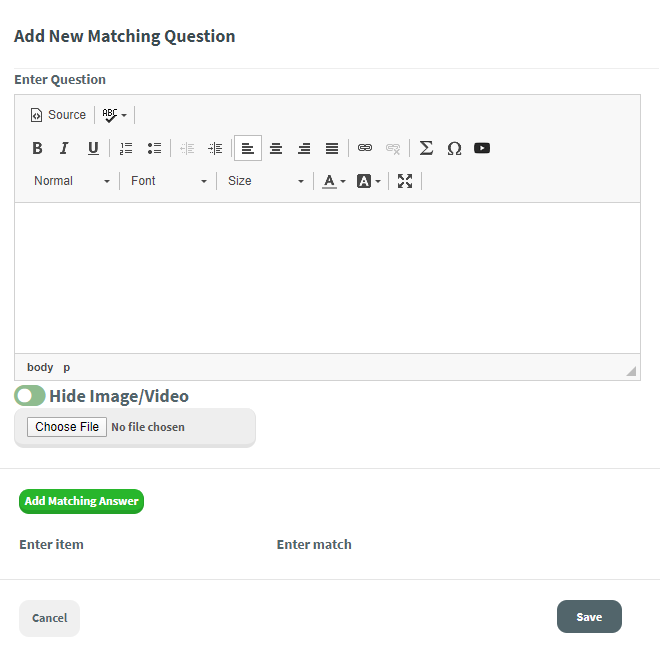Save the matching question
Viewport: 660px width, 655px height.
589,617
